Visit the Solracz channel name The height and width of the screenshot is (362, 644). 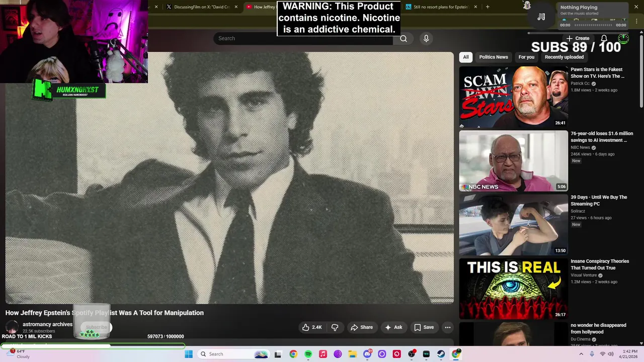[x=578, y=211]
